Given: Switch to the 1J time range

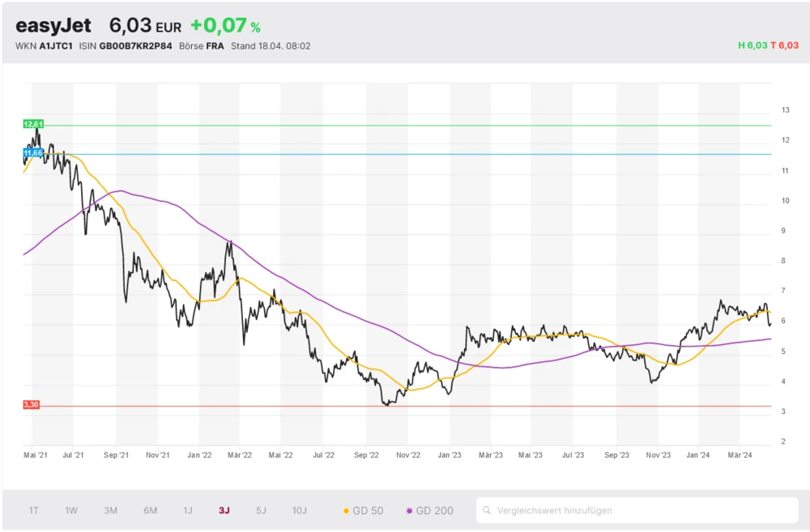Looking at the screenshot, I should pyautogui.click(x=188, y=510).
